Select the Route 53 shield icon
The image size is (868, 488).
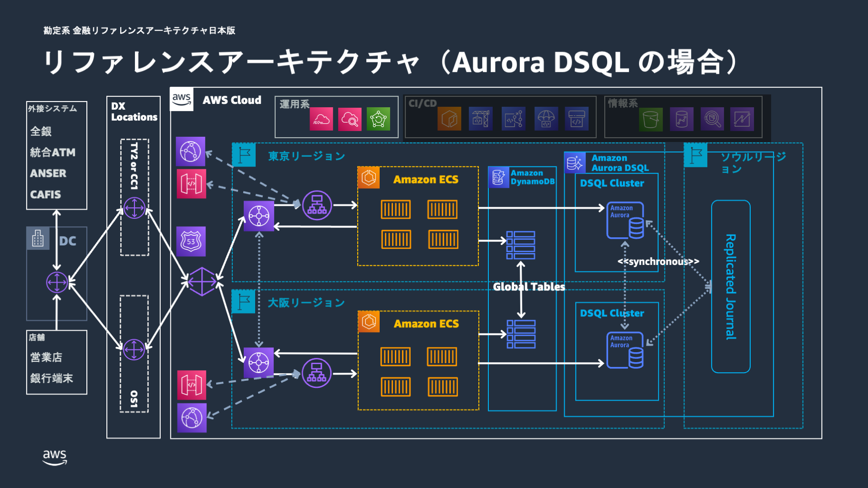(191, 241)
